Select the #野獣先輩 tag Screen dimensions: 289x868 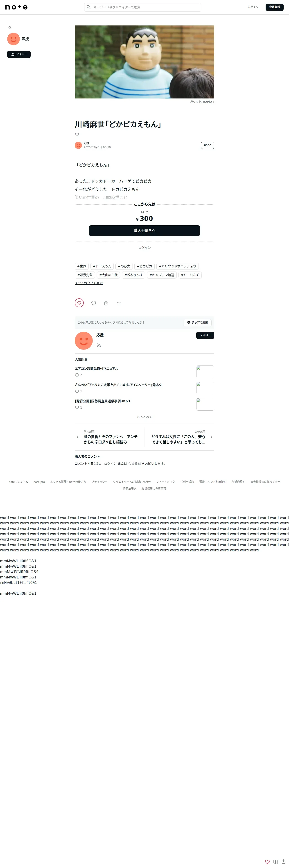(85, 275)
